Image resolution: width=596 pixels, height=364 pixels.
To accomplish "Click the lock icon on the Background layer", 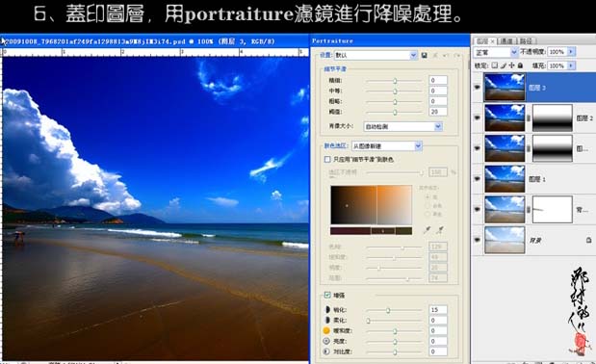I will (588, 240).
